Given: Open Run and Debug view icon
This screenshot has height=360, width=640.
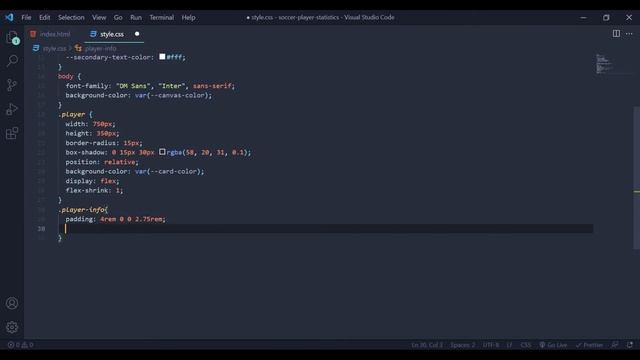Looking at the screenshot, I should (x=12, y=109).
